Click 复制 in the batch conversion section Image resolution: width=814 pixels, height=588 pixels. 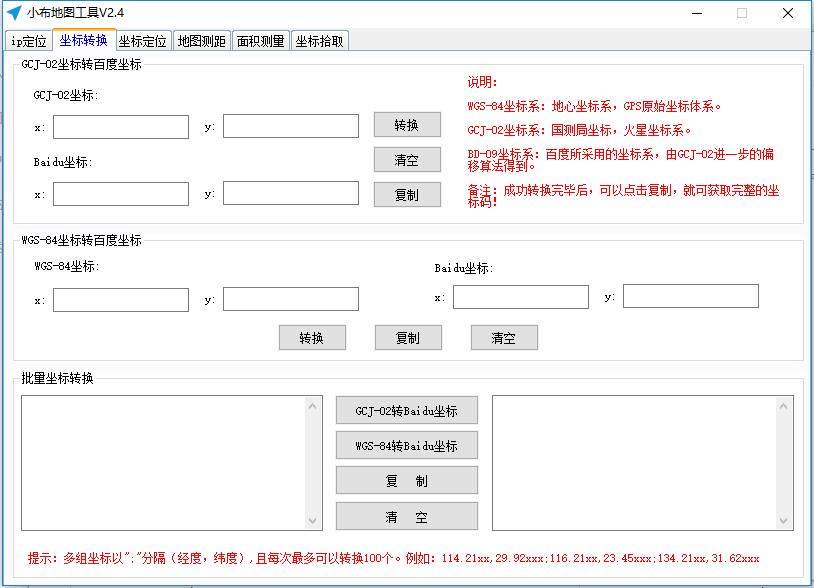pos(408,481)
